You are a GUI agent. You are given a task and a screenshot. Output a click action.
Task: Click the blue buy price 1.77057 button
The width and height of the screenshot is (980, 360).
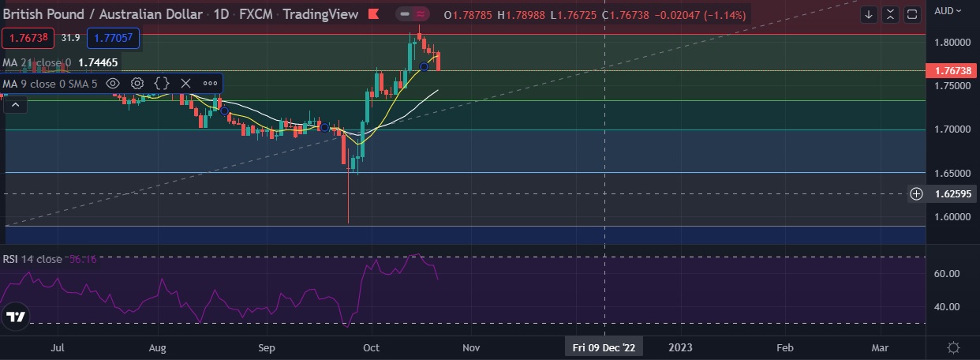[112, 37]
